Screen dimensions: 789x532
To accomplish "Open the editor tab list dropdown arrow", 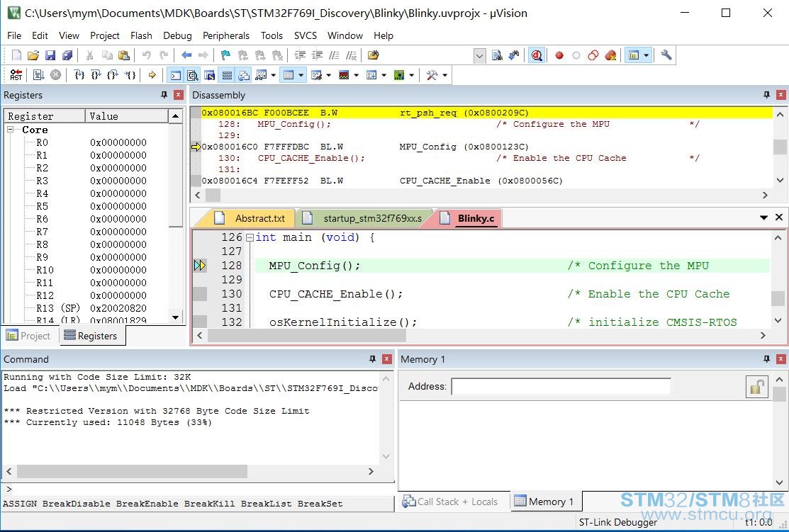I will 763,217.
